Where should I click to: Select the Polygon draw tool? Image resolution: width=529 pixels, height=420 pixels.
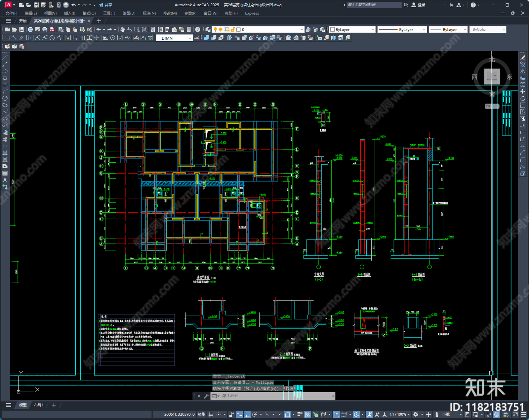5,78
